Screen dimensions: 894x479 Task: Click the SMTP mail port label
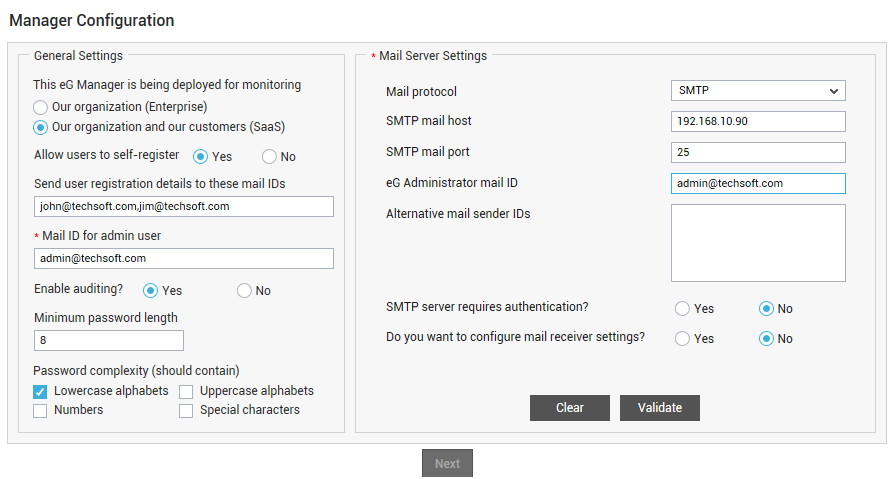coord(428,152)
